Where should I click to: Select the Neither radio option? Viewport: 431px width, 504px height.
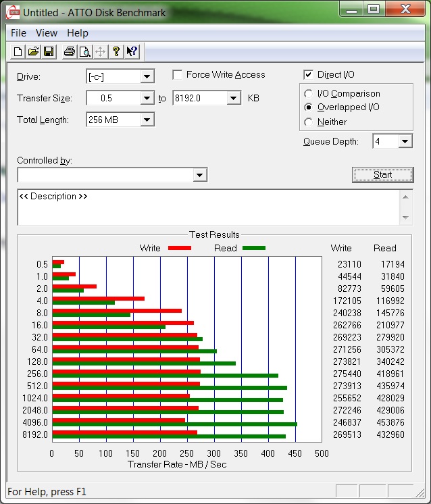(308, 122)
